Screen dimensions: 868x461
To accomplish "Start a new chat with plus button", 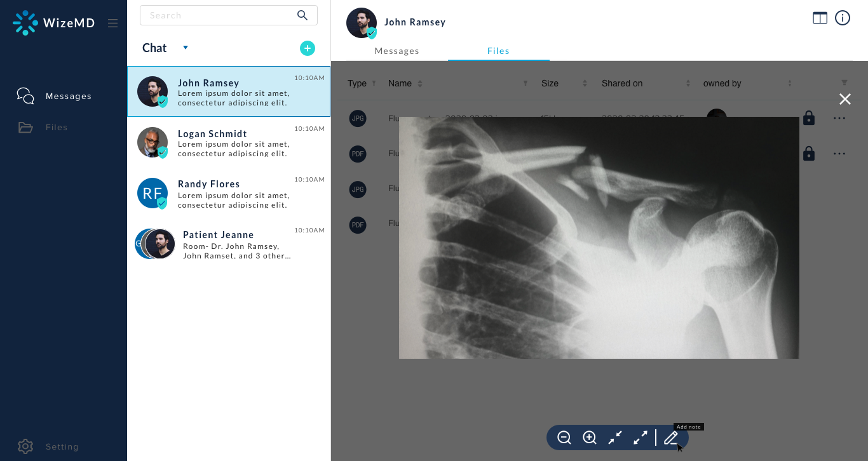I will point(308,48).
